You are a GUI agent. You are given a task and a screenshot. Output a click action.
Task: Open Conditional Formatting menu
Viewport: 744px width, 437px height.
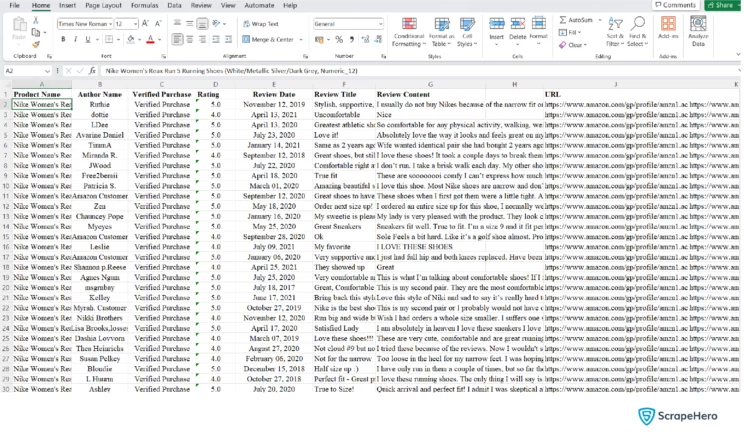pos(409,32)
